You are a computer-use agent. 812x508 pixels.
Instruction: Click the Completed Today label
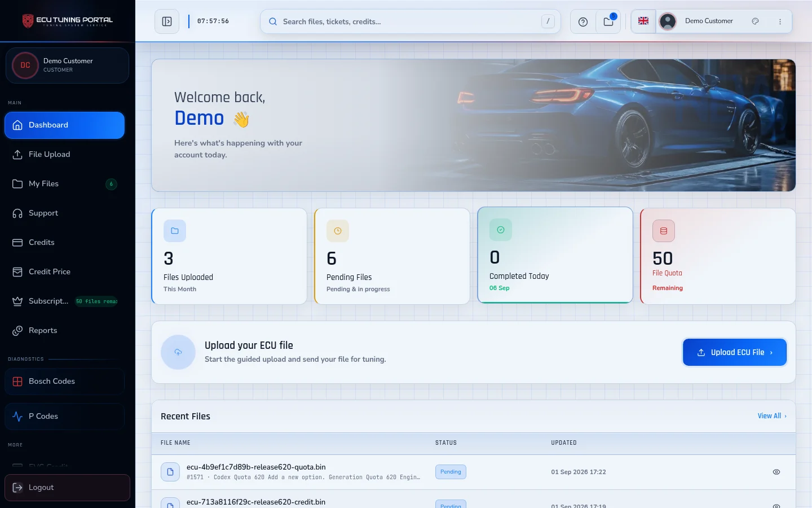pos(519,276)
